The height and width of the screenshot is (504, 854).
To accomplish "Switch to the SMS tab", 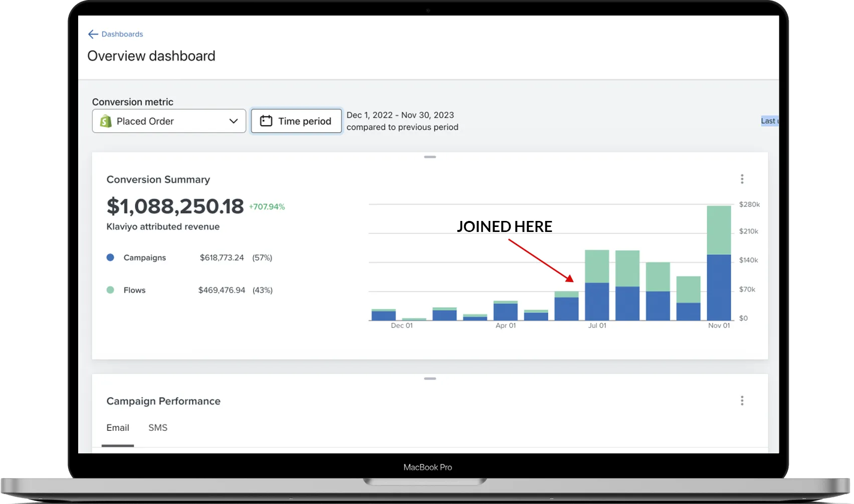I will (158, 428).
